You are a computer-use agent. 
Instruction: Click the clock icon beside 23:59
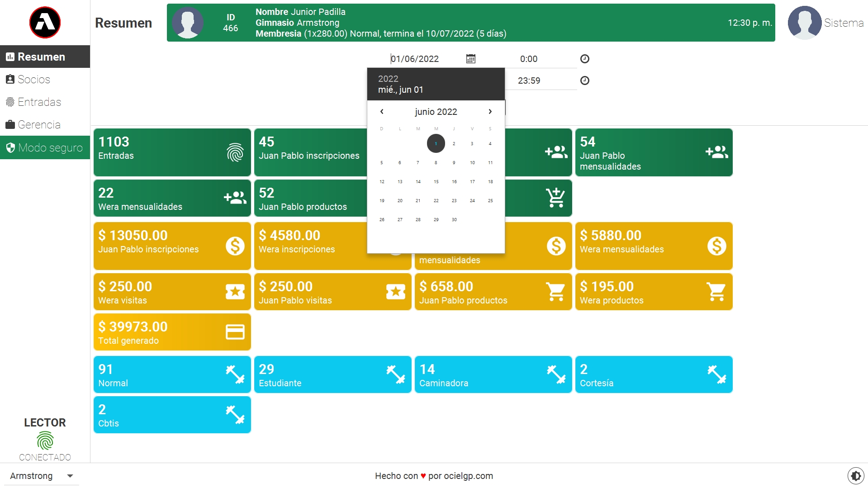[x=585, y=81]
